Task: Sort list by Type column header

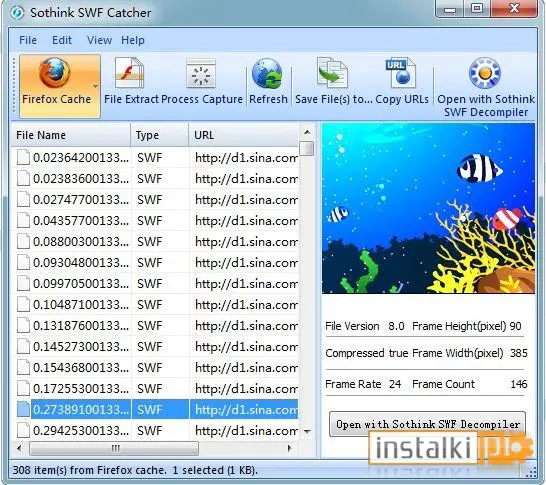Action: [x=160, y=135]
